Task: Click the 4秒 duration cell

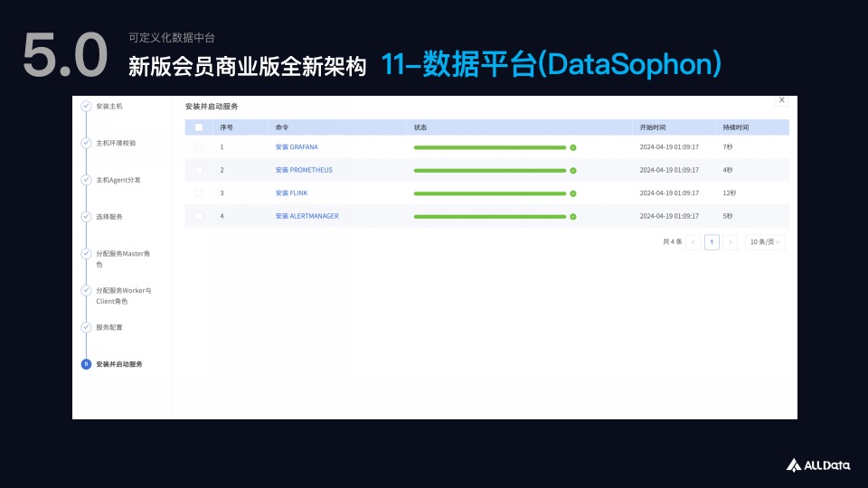Action: click(727, 170)
